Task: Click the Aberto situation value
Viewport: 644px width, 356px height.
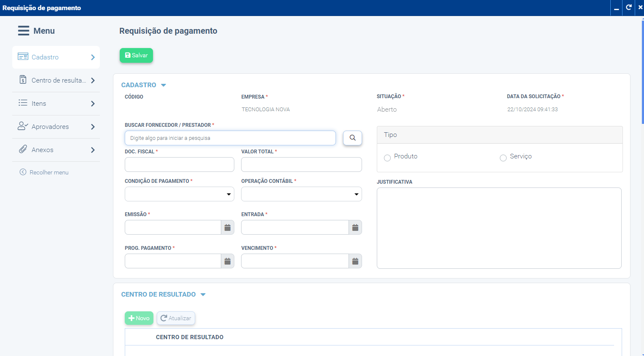Action: click(387, 110)
